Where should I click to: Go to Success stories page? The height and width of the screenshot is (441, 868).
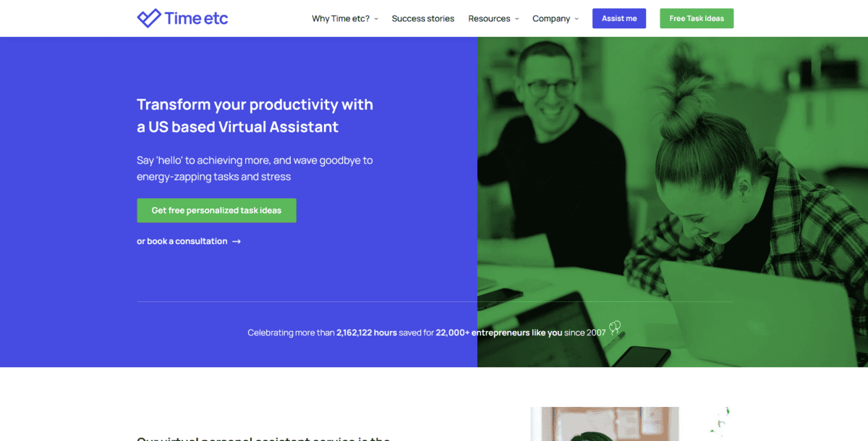point(423,19)
